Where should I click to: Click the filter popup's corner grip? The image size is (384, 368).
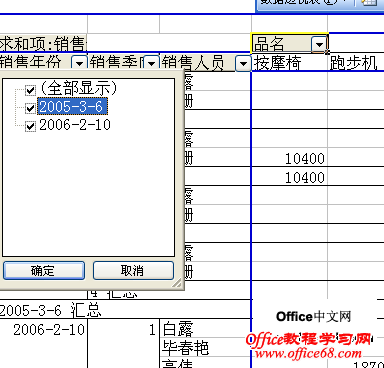[177, 283]
